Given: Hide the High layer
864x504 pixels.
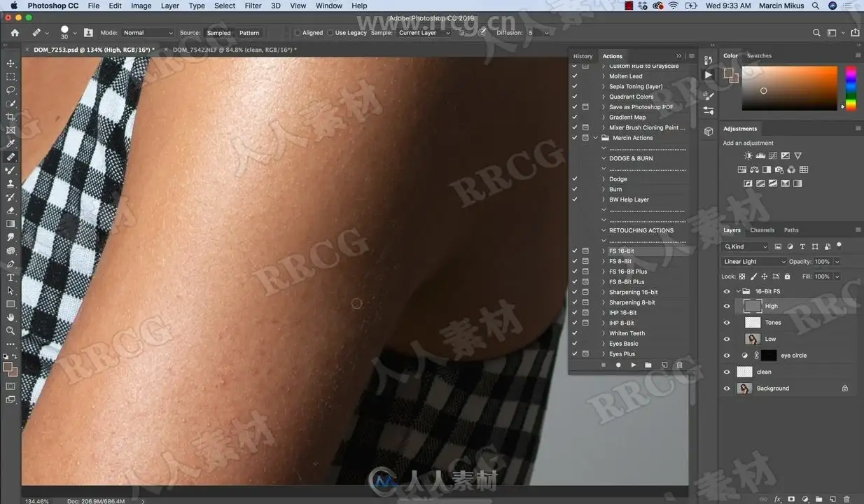Looking at the screenshot, I should pyautogui.click(x=727, y=306).
